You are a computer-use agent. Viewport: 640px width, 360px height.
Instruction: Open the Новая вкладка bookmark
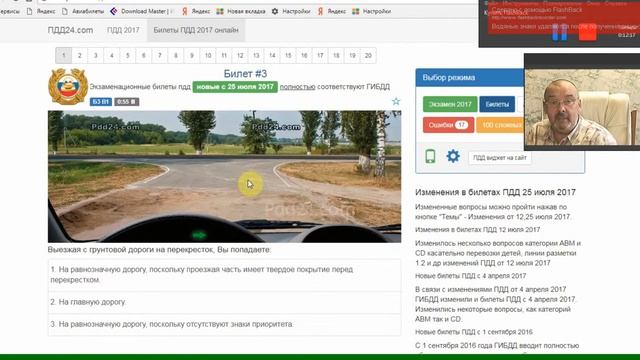[241, 11]
